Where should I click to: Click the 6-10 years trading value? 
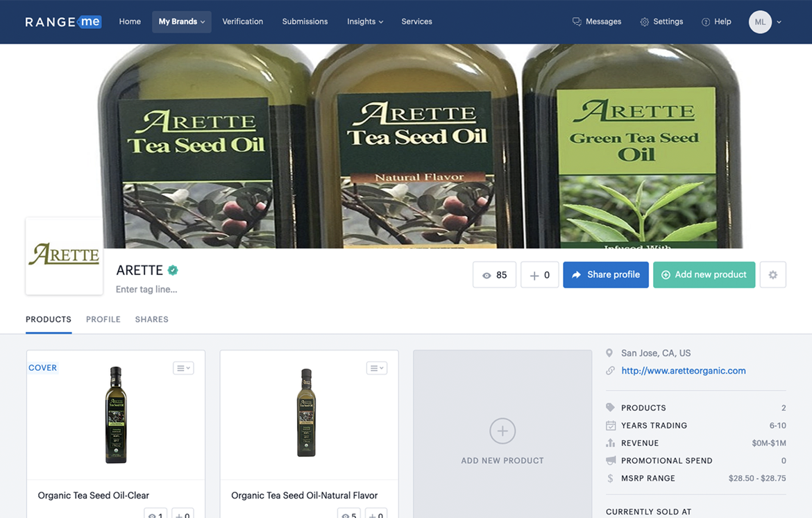point(777,425)
